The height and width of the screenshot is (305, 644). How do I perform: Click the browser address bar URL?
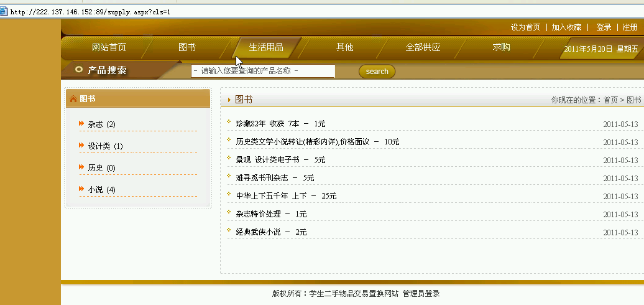point(90,12)
